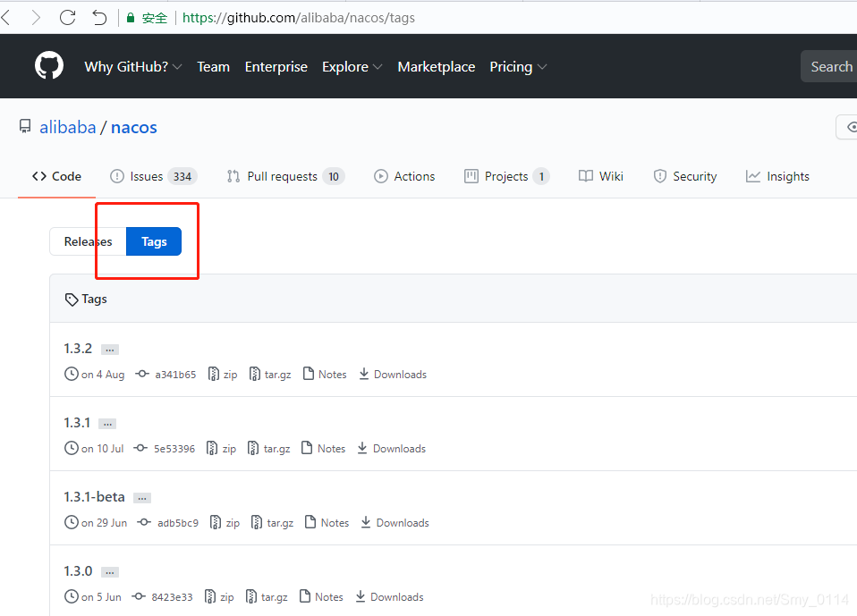Click the Projects board icon
The image size is (857, 616).
point(471,176)
